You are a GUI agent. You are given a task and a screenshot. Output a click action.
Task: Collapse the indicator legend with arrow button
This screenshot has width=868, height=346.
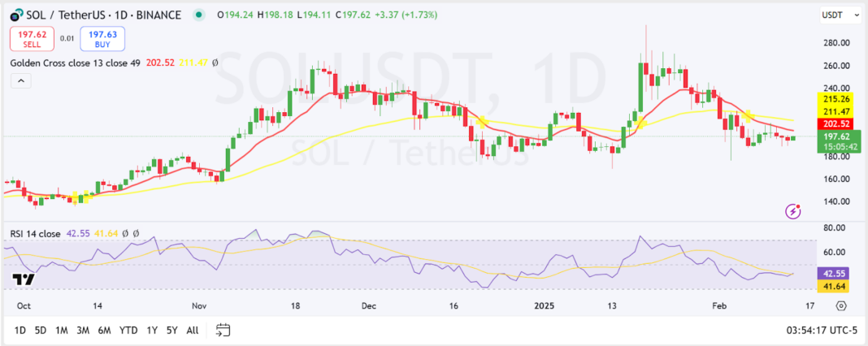coord(21,81)
